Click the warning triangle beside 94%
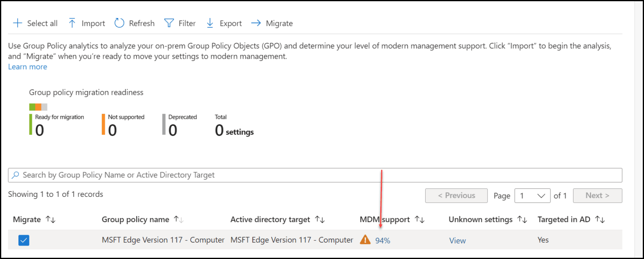Screen dimensions: 644x259 click(365, 239)
